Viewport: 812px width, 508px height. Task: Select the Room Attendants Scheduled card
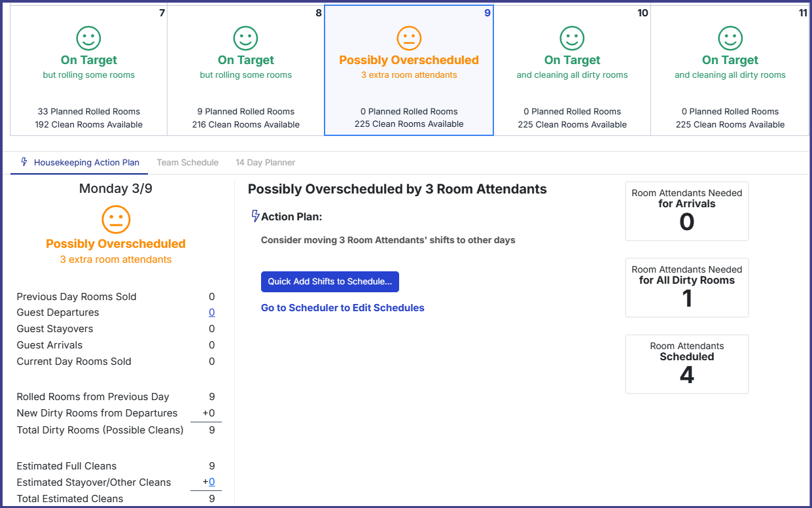click(x=686, y=364)
